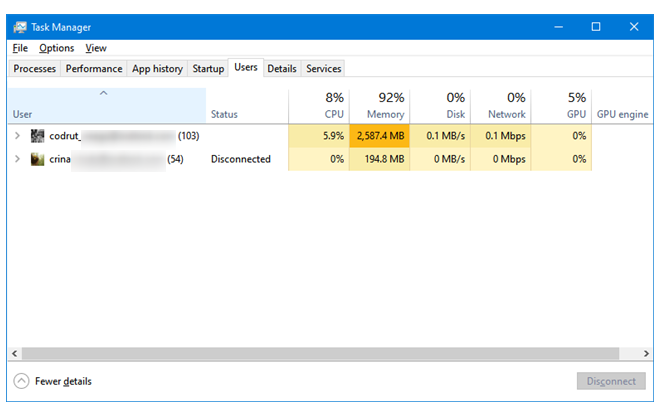The image size is (666, 412).
Task: Open the View menu
Action: click(x=96, y=48)
